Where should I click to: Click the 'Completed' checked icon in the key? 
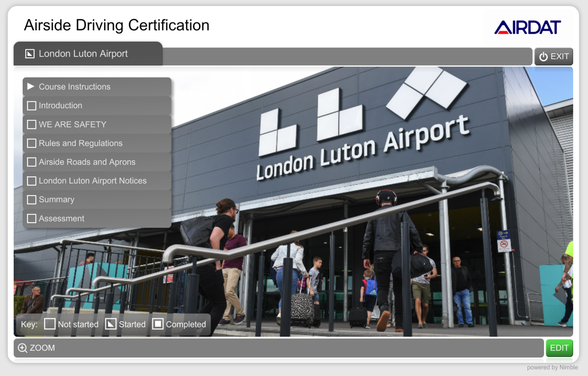(157, 324)
